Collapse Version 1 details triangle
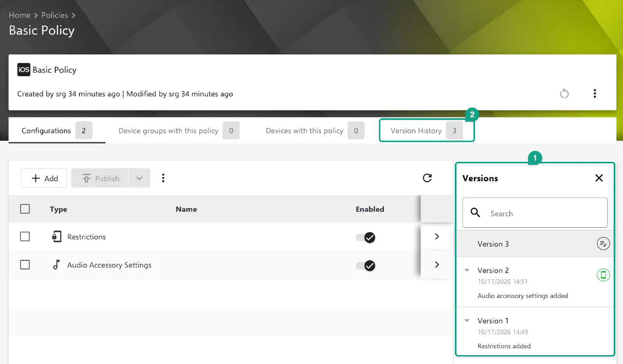 coord(467,321)
